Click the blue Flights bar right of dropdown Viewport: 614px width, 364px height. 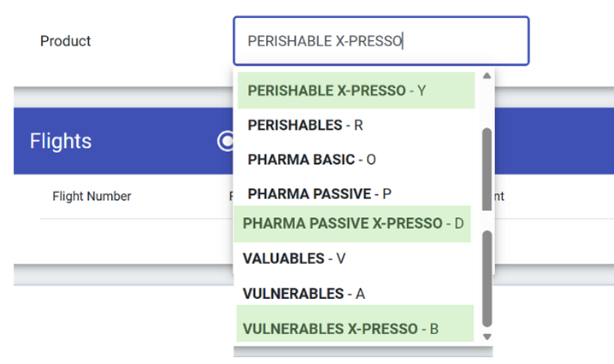552,141
